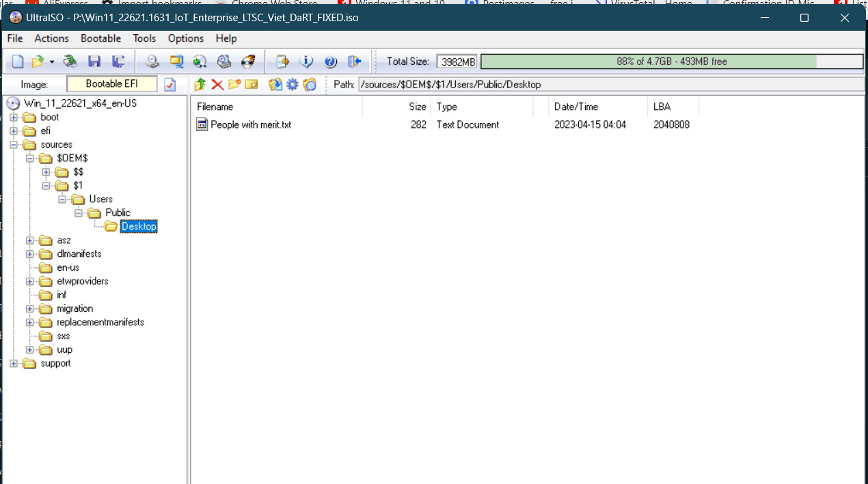The height and width of the screenshot is (484, 868).
Task: Click the Make CD/DVD Image drive icon
Action: pos(152,62)
